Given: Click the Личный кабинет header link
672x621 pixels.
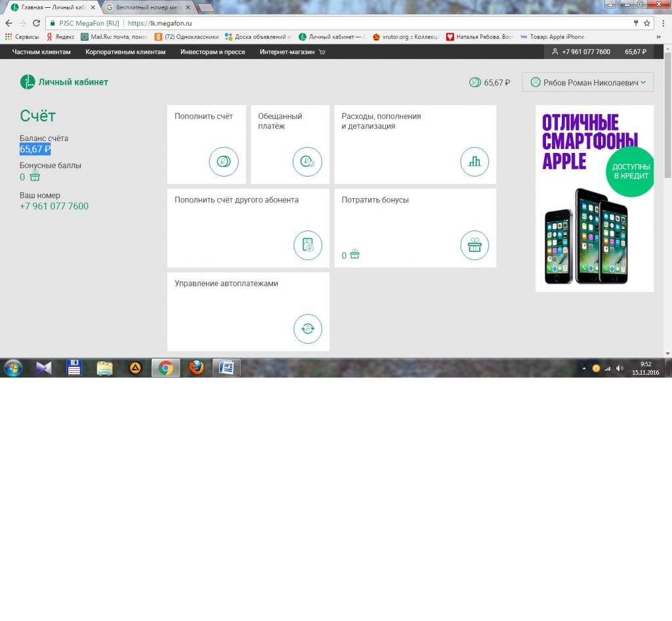Looking at the screenshot, I should pos(73,82).
